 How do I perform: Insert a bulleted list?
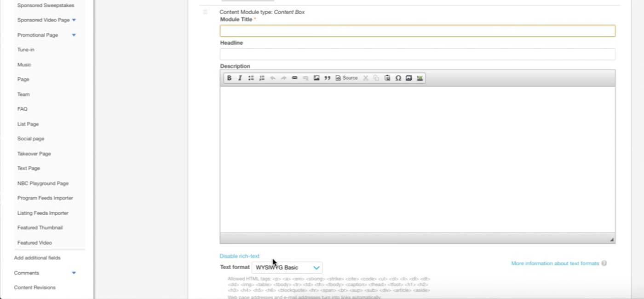point(251,78)
